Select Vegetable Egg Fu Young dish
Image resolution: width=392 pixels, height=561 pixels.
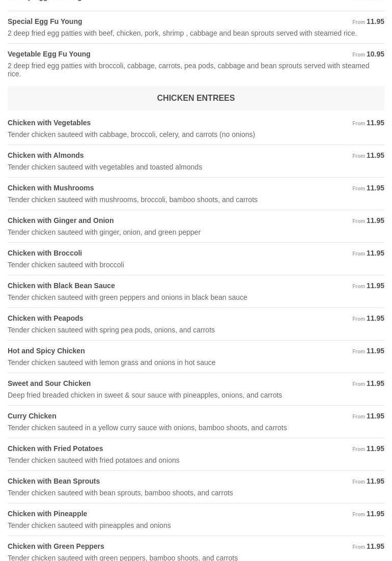point(49,54)
